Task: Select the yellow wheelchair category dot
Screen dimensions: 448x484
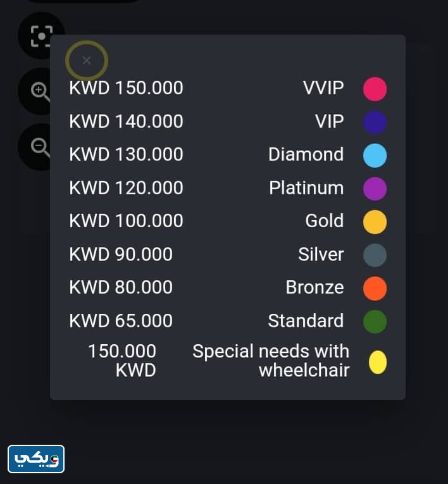Action: click(378, 362)
